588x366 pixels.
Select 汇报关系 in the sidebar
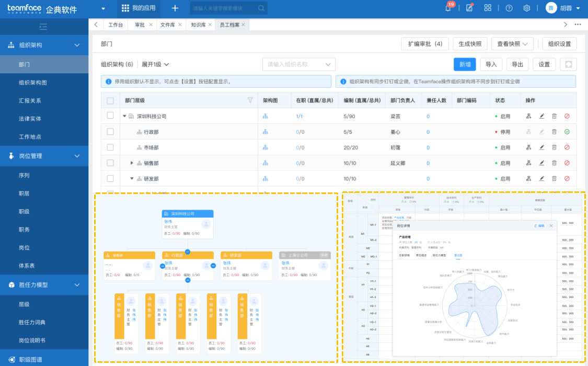tap(30, 100)
